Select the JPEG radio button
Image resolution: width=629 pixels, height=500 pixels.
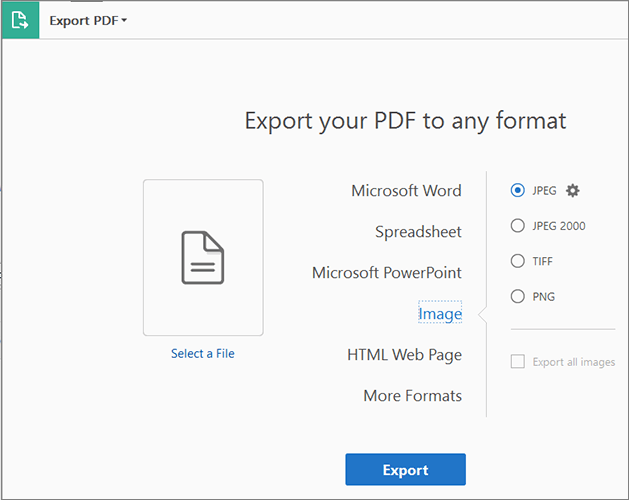pos(517,190)
